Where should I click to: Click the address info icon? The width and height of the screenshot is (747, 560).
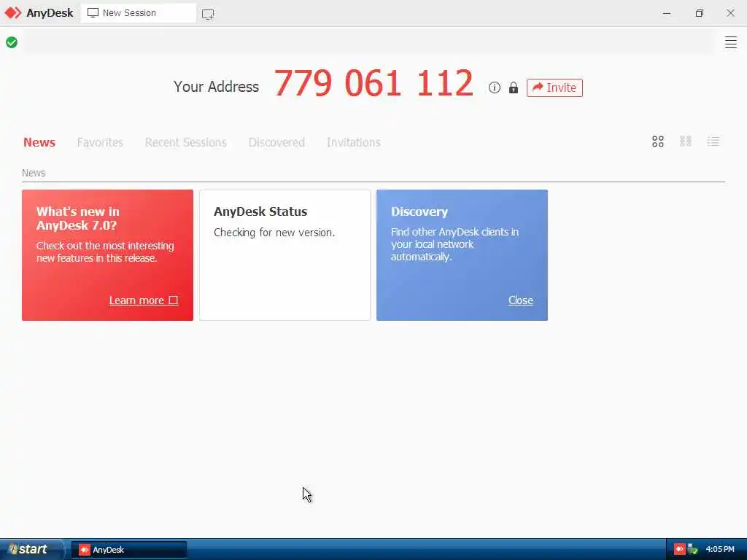tap(495, 87)
